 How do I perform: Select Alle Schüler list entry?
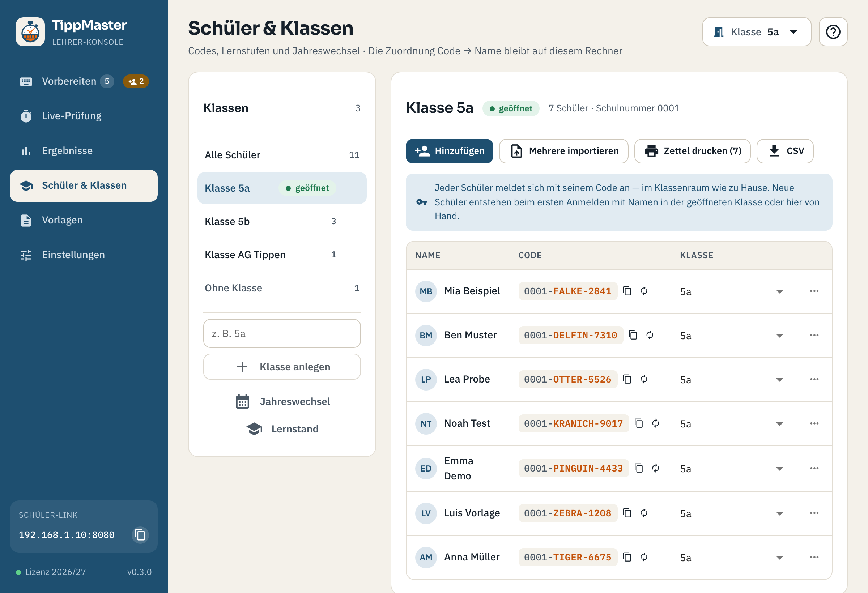coord(282,155)
